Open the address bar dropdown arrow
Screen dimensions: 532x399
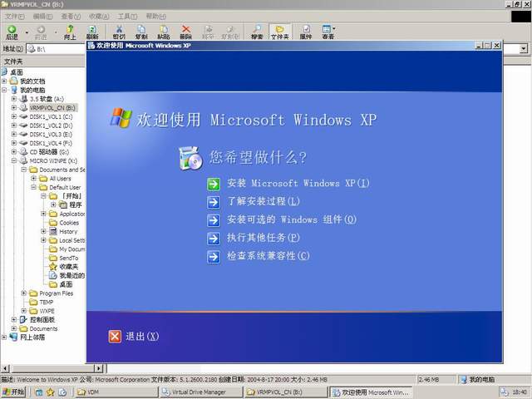point(524,49)
